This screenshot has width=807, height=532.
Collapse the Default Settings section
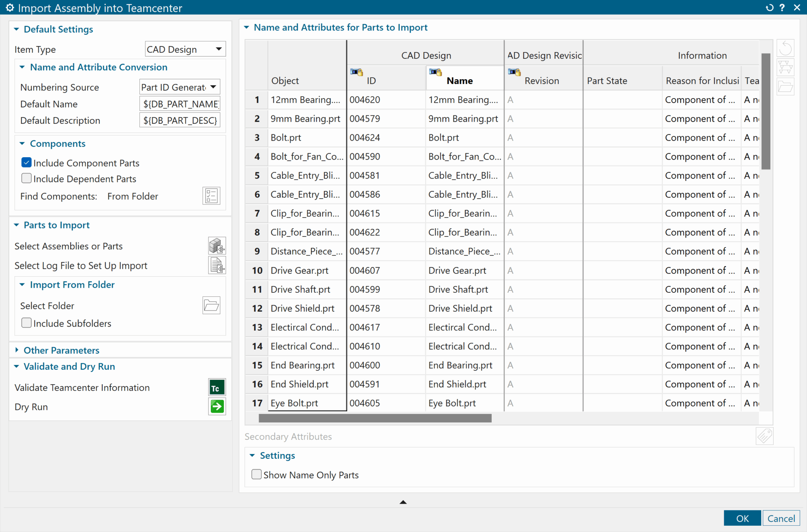[16, 29]
